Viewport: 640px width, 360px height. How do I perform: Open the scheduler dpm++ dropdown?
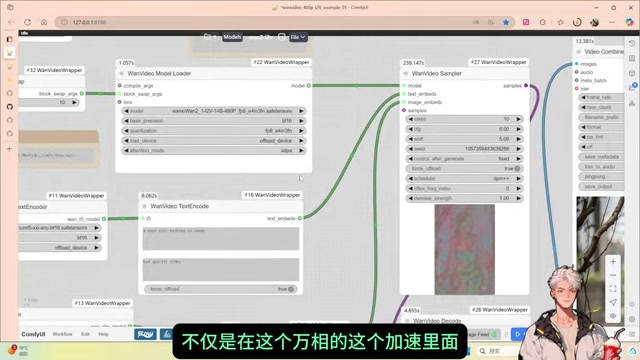[x=464, y=178]
